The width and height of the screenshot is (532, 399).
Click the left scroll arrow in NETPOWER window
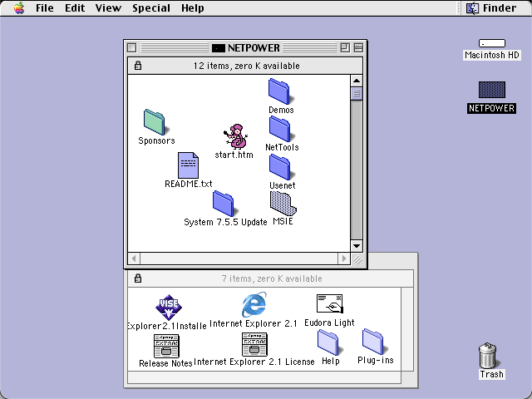pyautogui.click(x=134, y=259)
